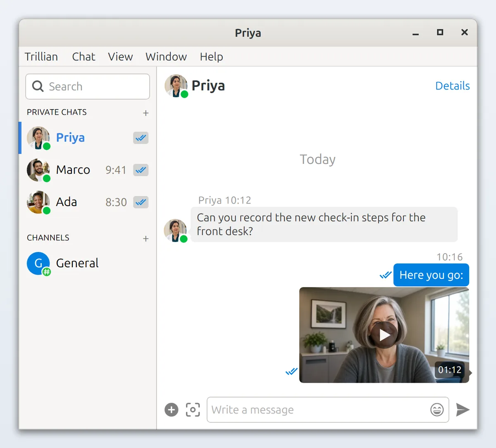496x448 pixels.
Task: Open the Window menu
Action: 166,57
